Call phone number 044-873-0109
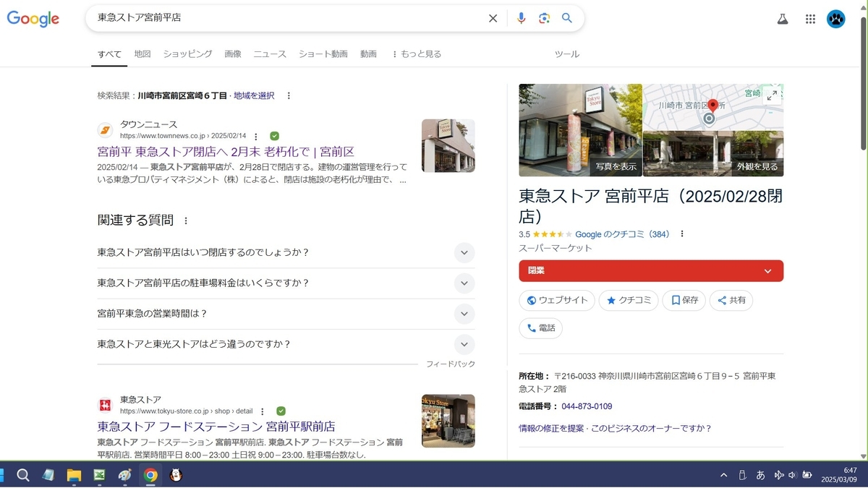The height and width of the screenshot is (488, 868). 587,406
